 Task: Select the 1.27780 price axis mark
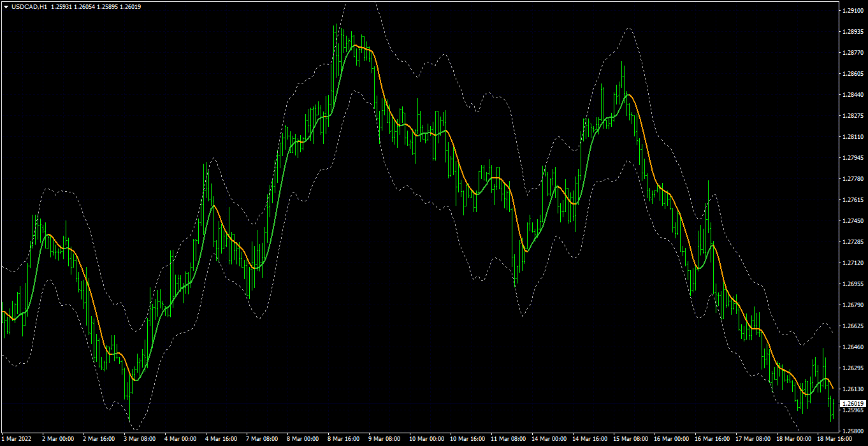click(853, 179)
